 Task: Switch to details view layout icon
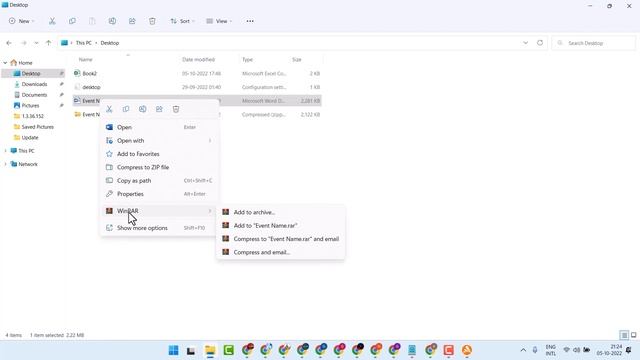(624, 335)
